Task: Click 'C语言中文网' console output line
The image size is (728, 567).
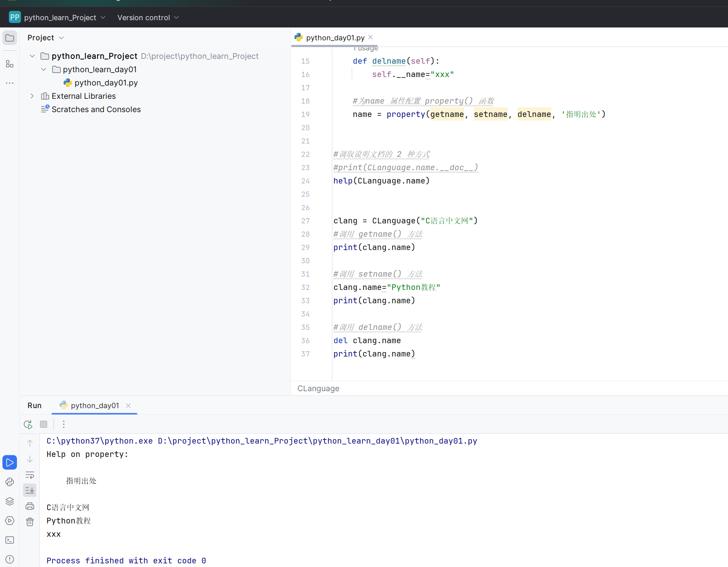Action: pyautogui.click(x=68, y=507)
